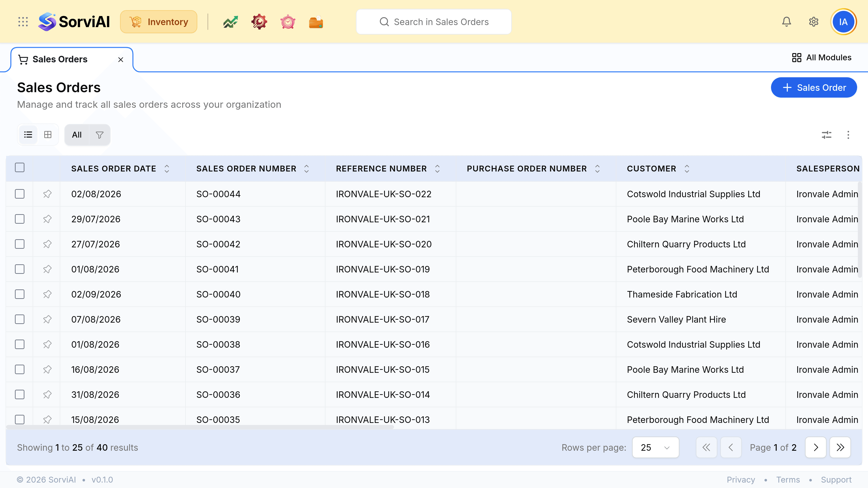Open the three-dot more options menu
The height and width of the screenshot is (488, 868).
point(848,135)
